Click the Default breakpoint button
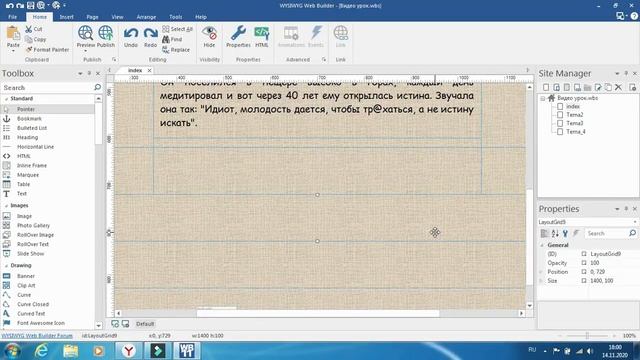Viewport: 640px width, 360px height. click(145, 324)
